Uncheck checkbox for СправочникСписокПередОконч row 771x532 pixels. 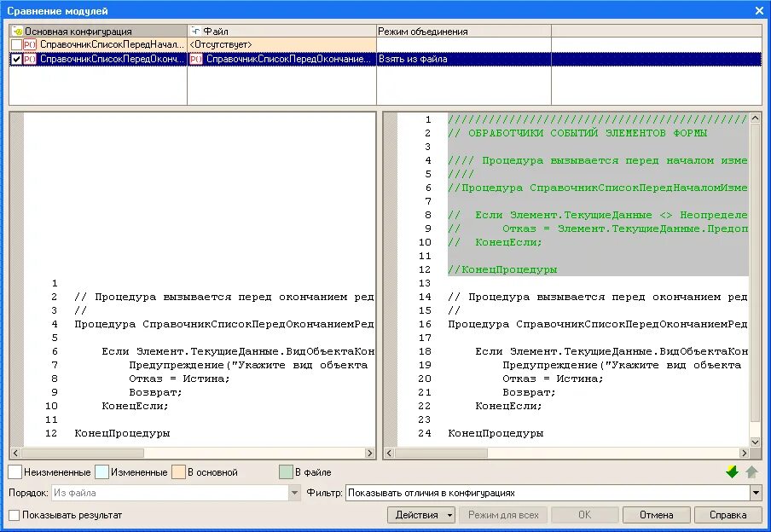pos(16,59)
